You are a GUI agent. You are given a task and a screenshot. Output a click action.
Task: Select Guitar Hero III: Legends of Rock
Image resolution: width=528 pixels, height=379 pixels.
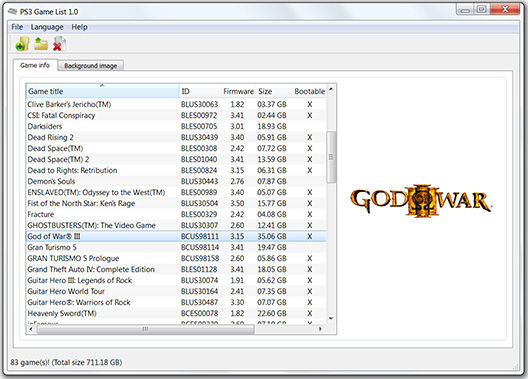tap(176, 280)
